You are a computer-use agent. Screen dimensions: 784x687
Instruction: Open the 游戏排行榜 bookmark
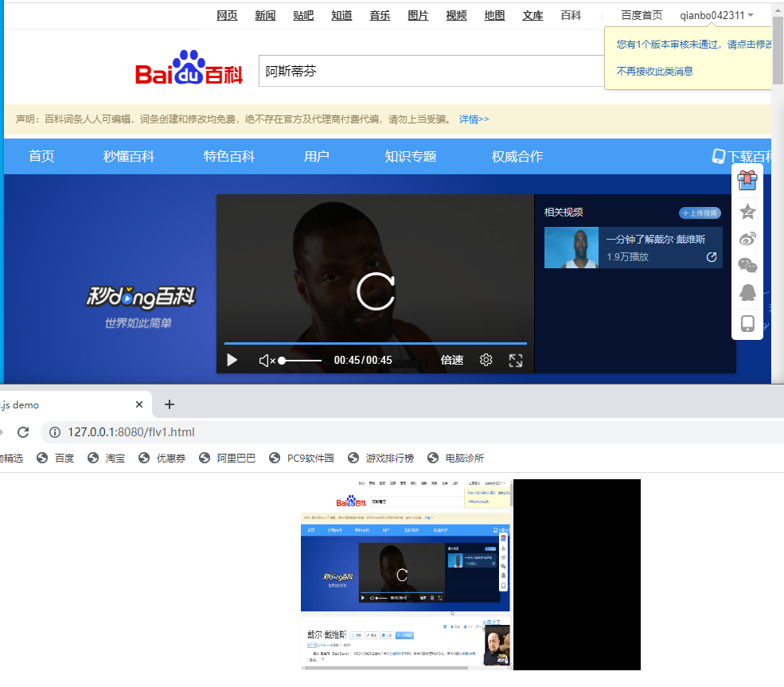pyautogui.click(x=381, y=458)
